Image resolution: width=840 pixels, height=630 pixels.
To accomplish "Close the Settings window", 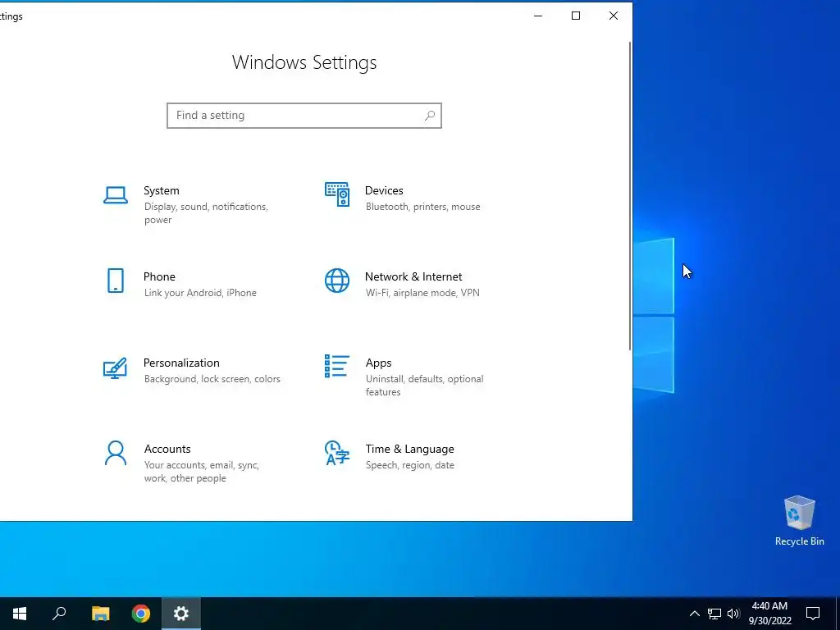I will (x=614, y=16).
